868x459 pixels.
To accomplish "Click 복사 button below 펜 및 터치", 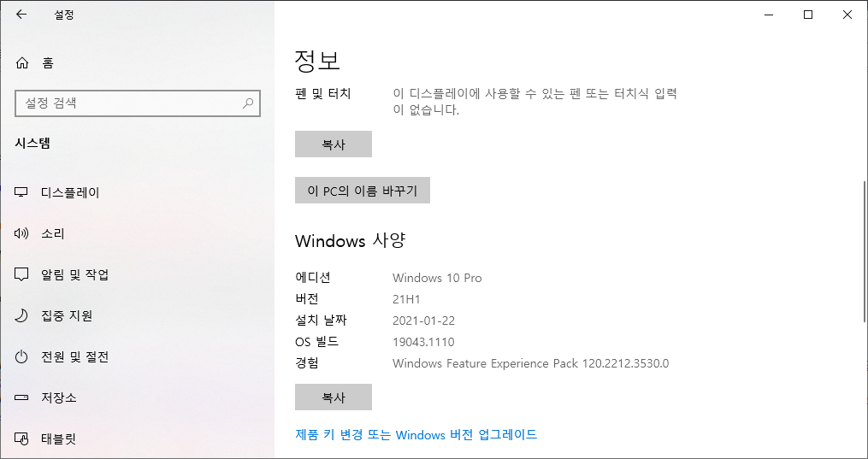I will coord(334,144).
